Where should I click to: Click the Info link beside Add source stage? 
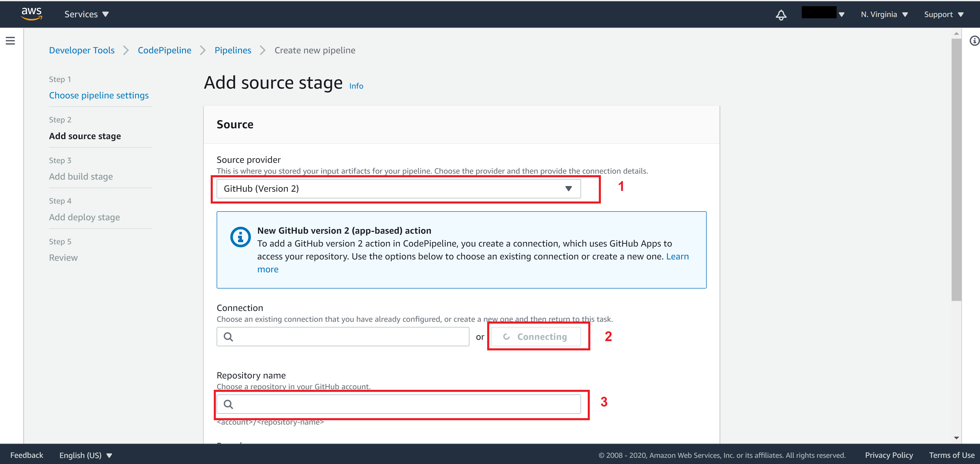tap(356, 86)
